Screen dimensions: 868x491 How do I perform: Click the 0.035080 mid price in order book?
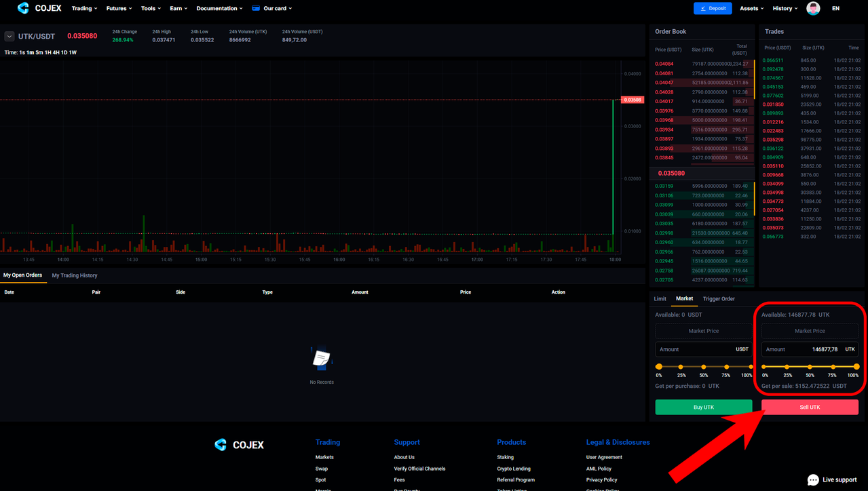[671, 173]
